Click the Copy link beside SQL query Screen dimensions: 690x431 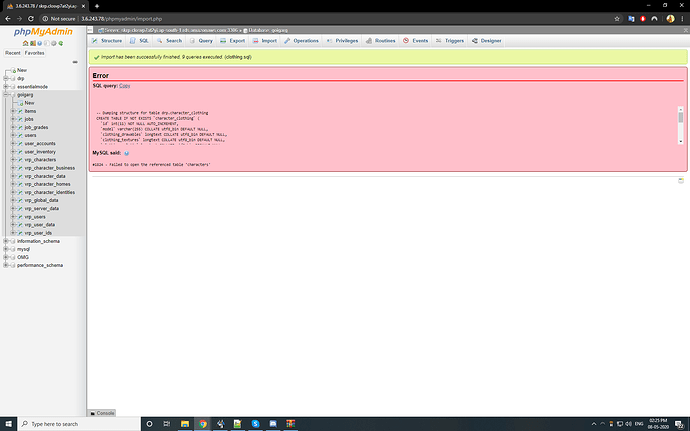point(125,86)
